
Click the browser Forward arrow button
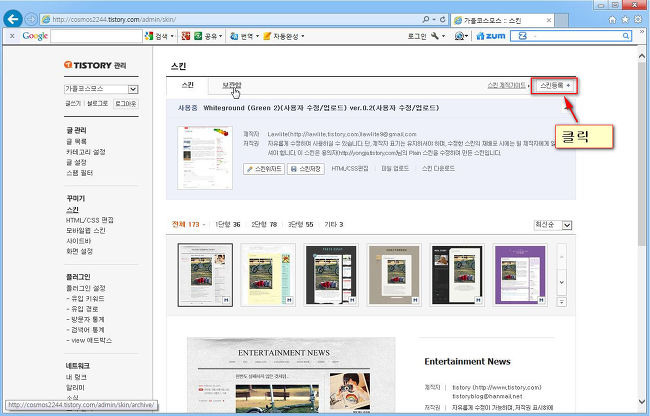(x=31, y=19)
